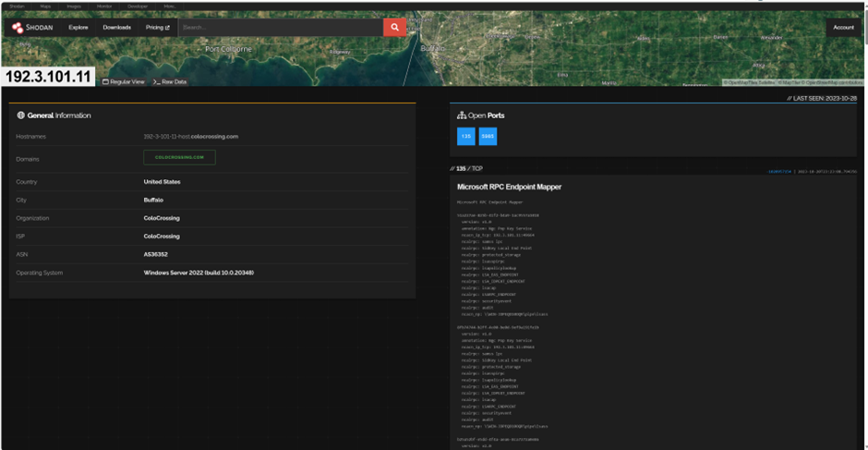Screen dimensions: 868x450
Task: Click the blue banner ID link near timestamp
Action: pyautogui.click(x=778, y=172)
